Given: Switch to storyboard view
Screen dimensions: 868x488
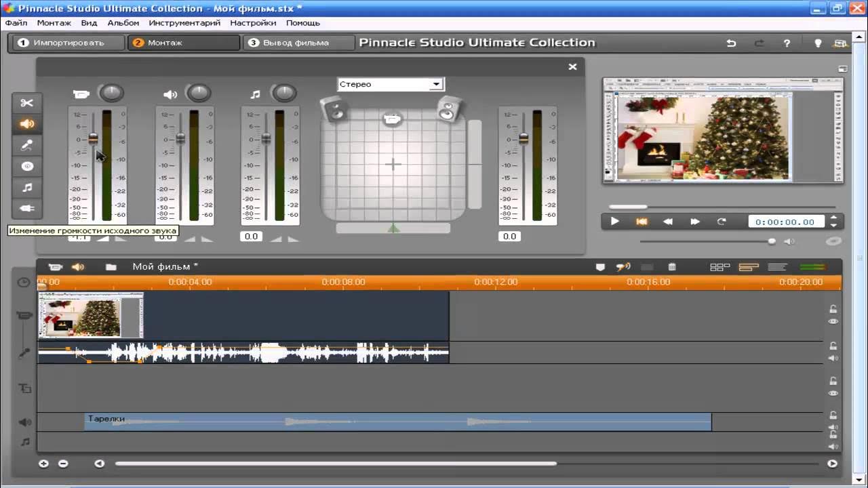Looking at the screenshot, I should 719,267.
